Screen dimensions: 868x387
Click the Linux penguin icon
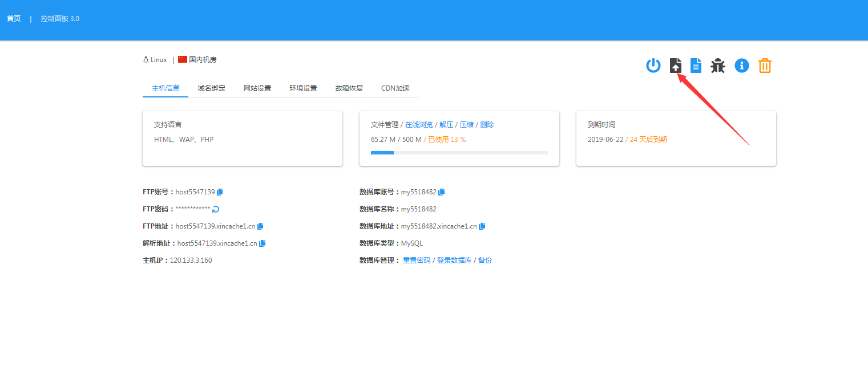[146, 60]
